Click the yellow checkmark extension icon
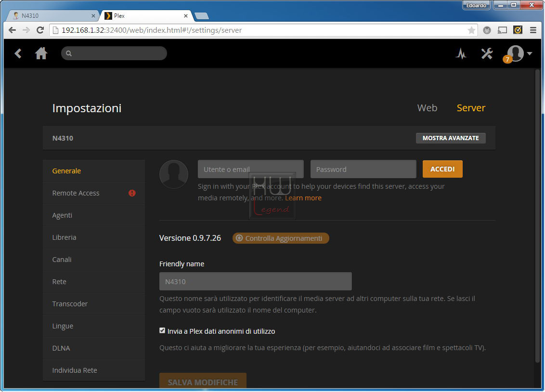 pos(518,30)
